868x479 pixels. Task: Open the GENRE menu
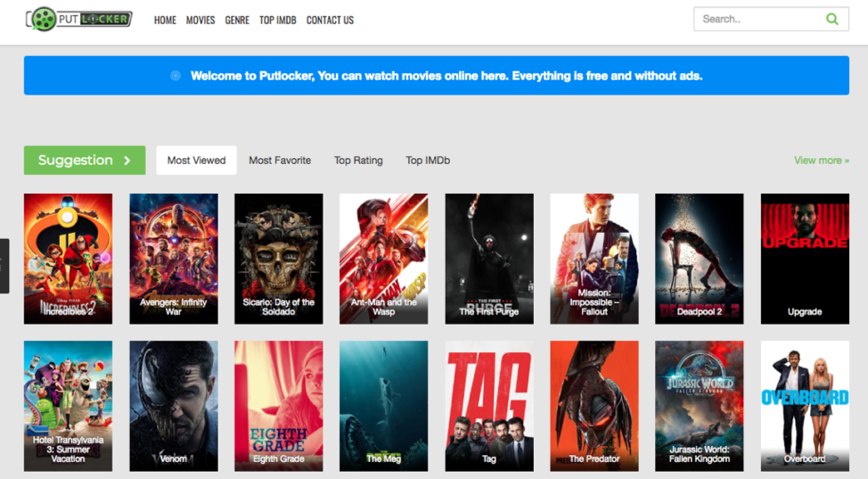coord(237,21)
